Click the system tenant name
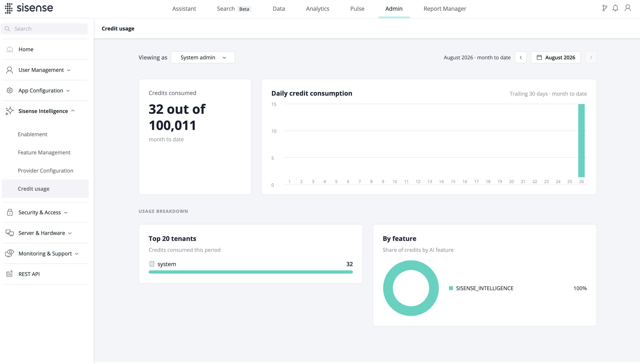The image size is (640, 364). 167,264
